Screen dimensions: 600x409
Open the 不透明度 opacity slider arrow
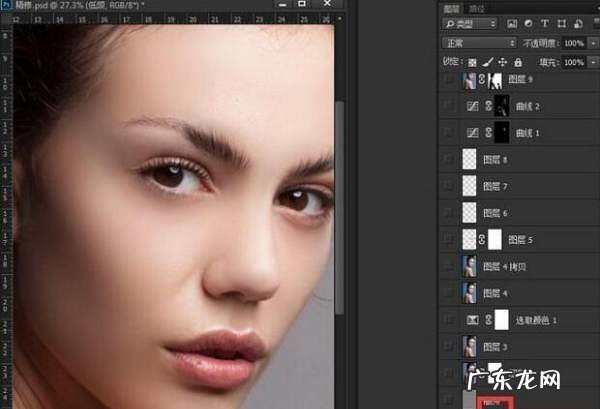tap(593, 43)
